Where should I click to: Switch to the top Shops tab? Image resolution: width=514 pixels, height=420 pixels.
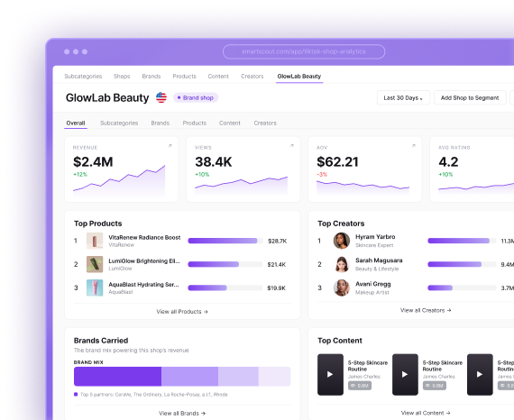[122, 76]
